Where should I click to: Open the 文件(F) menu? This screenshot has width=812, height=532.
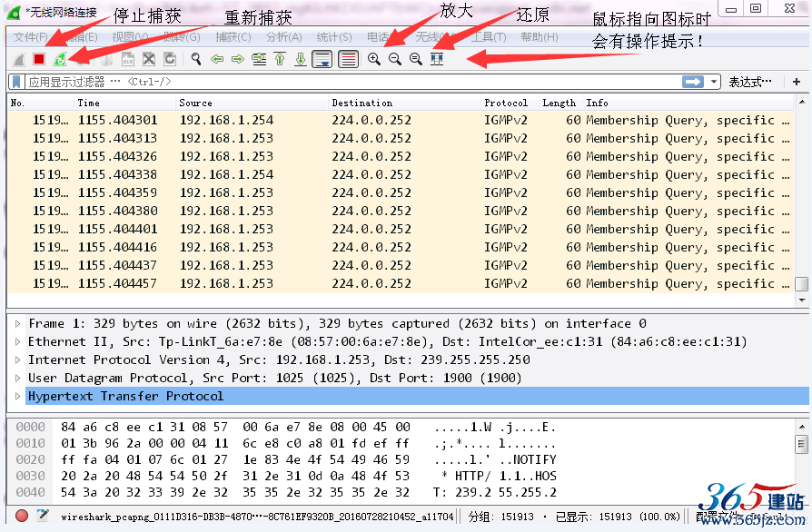pyautogui.click(x=31, y=37)
